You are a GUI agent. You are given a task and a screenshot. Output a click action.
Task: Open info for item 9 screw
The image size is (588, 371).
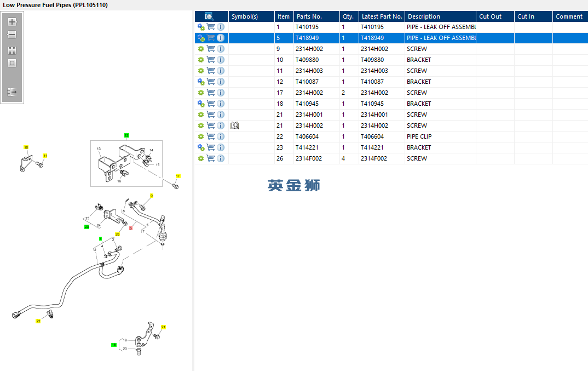[221, 49]
